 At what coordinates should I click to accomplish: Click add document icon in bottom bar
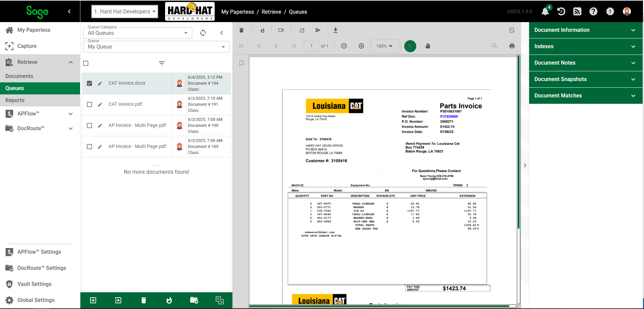tap(93, 300)
